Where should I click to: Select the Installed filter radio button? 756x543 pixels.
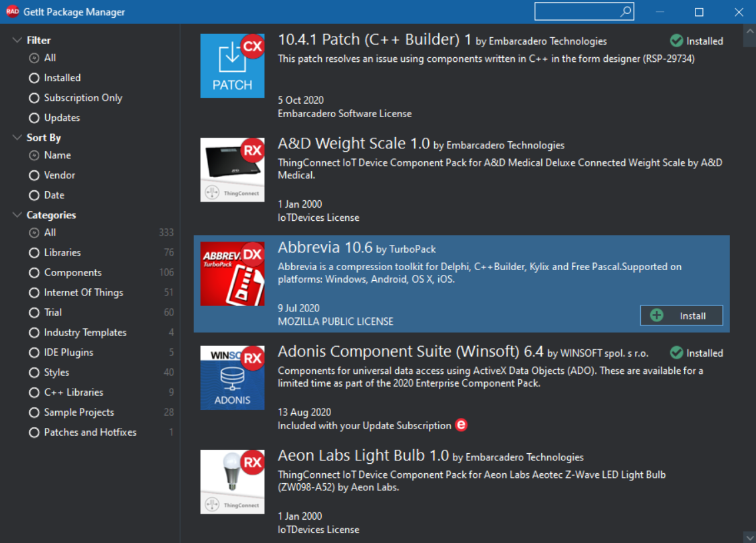coord(34,78)
